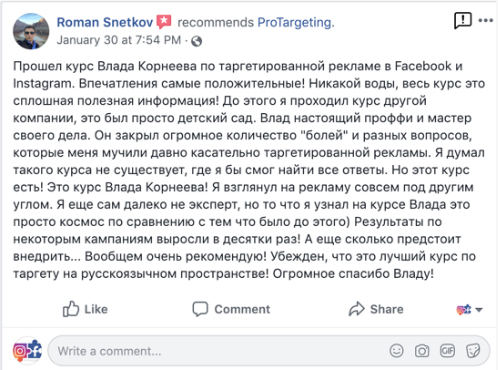498x370 pixels.
Task: Click the commenter page avatar by the comment box
Action: [x=27, y=350]
